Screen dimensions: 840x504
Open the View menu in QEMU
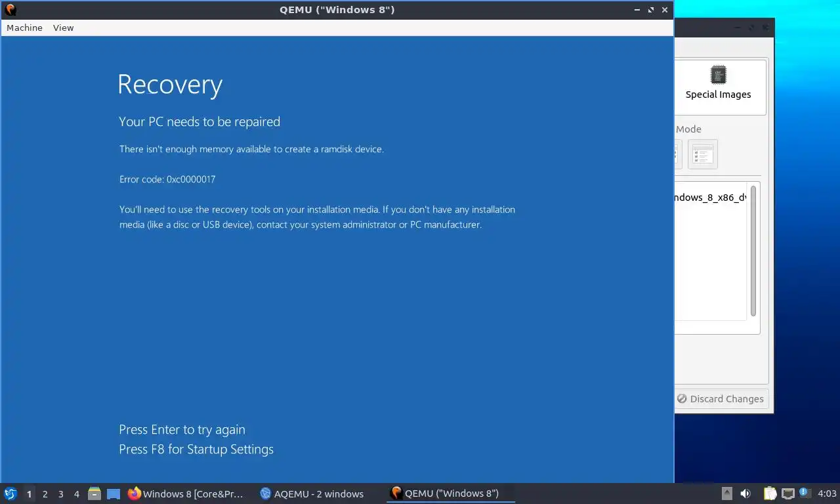(63, 28)
